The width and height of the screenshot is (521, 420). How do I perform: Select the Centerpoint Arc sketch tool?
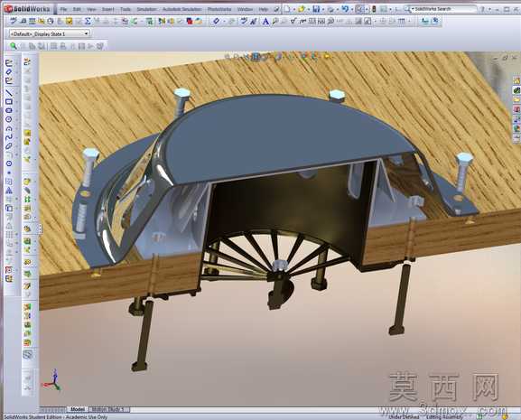tap(9, 128)
